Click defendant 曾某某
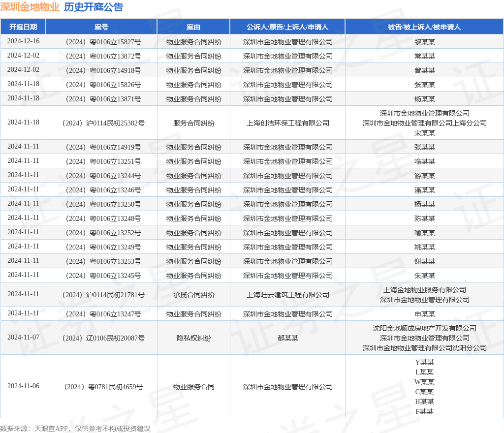The image size is (504, 433). [x=425, y=70]
